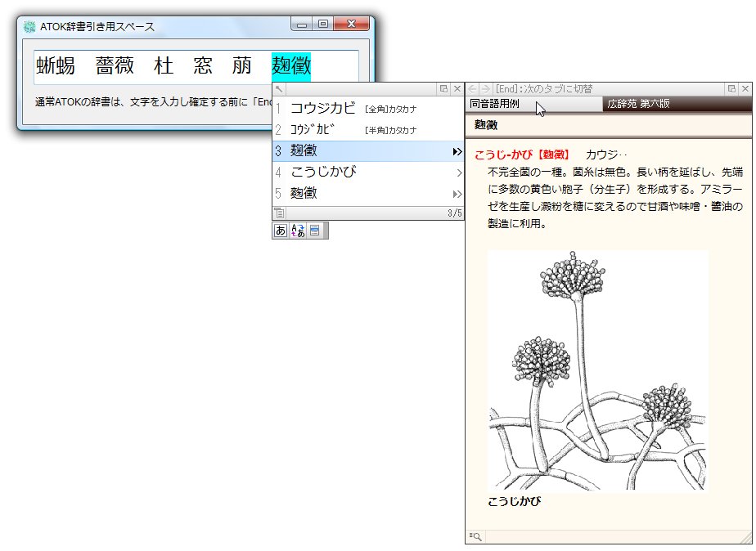Click the search magnifier icon in the dictionary footer
The width and height of the screenshot is (756, 551).
point(474,536)
